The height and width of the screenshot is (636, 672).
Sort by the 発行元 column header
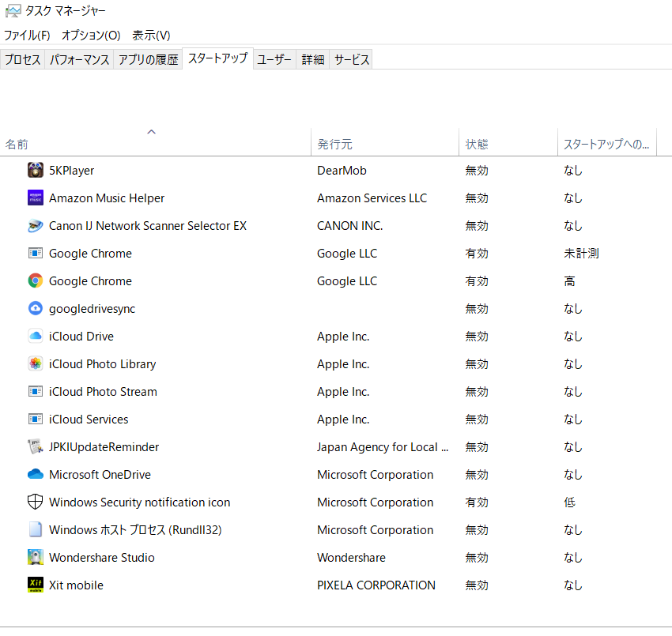pyautogui.click(x=385, y=142)
